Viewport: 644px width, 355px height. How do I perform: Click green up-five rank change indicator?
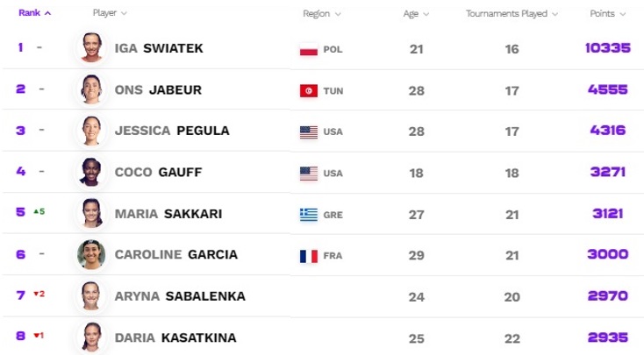[x=39, y=212]
